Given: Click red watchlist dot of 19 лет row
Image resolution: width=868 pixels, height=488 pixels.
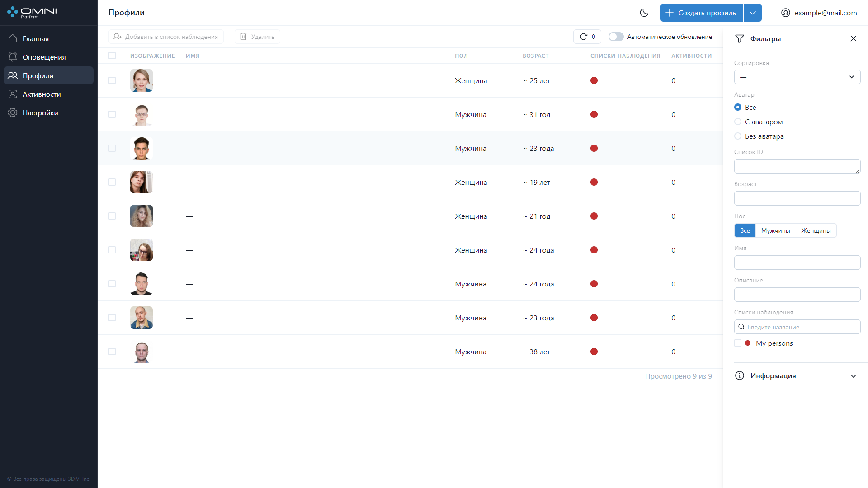Looking at the screenshot, I should (x=594, y=182).
